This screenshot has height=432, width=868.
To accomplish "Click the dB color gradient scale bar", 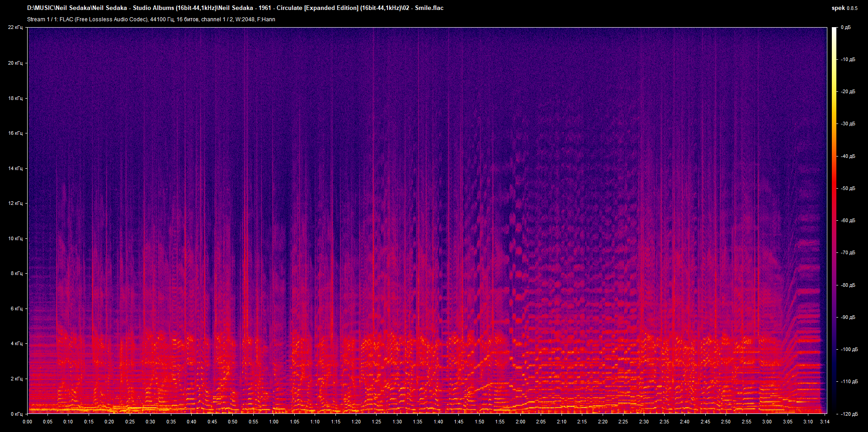I will click(x=834, y=220).
